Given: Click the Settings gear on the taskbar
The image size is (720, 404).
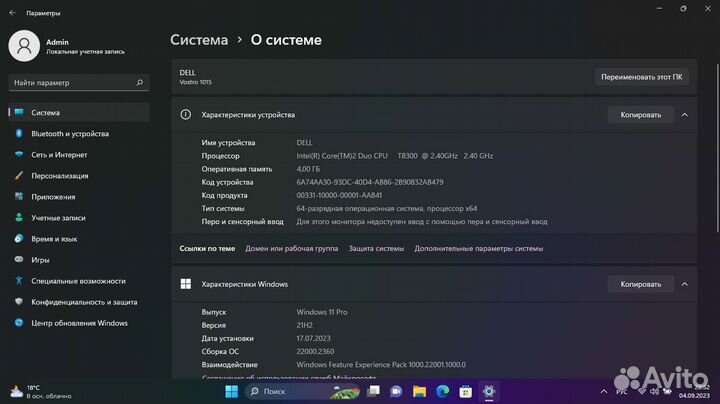Looking at the screenshot, I should pos(489,392).
